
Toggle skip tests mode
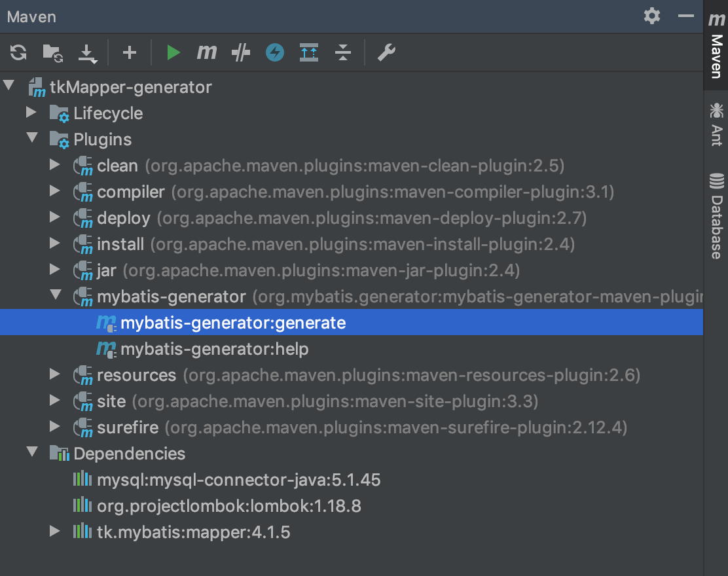pos(240,52)
